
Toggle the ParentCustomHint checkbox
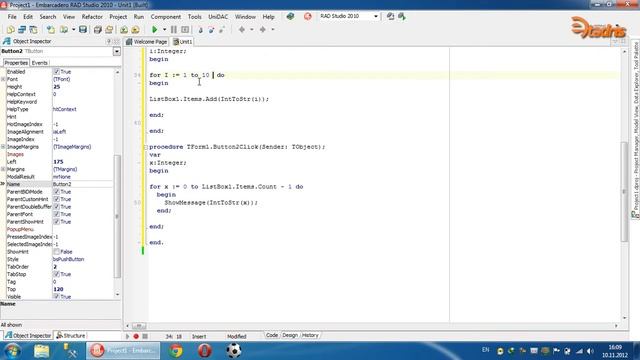click(x=56, y=199)
